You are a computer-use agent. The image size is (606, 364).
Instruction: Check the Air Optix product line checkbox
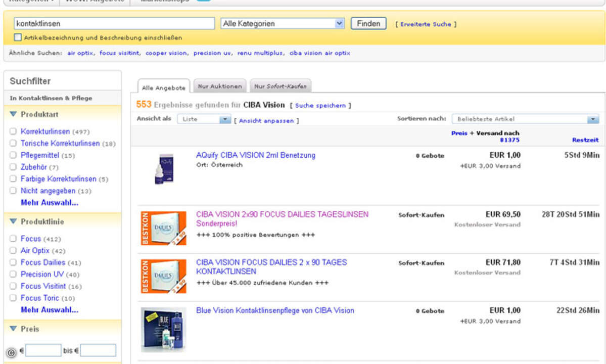[x=13, y=250]
